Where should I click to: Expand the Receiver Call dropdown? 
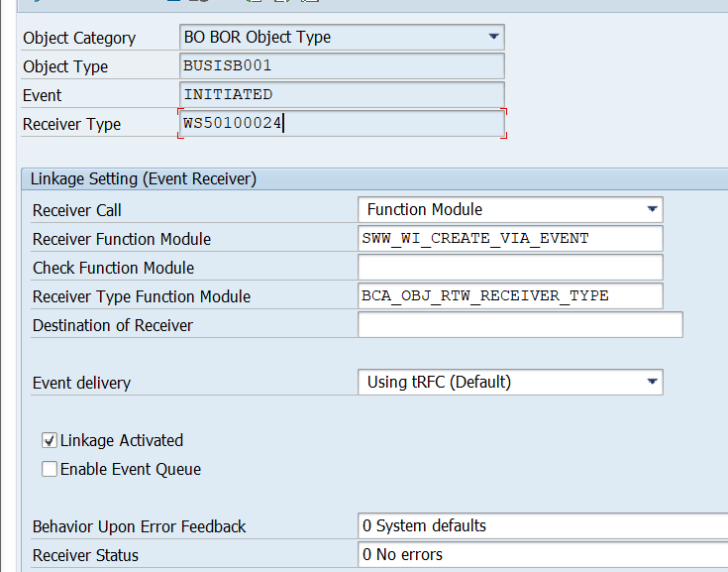(651, 210)
